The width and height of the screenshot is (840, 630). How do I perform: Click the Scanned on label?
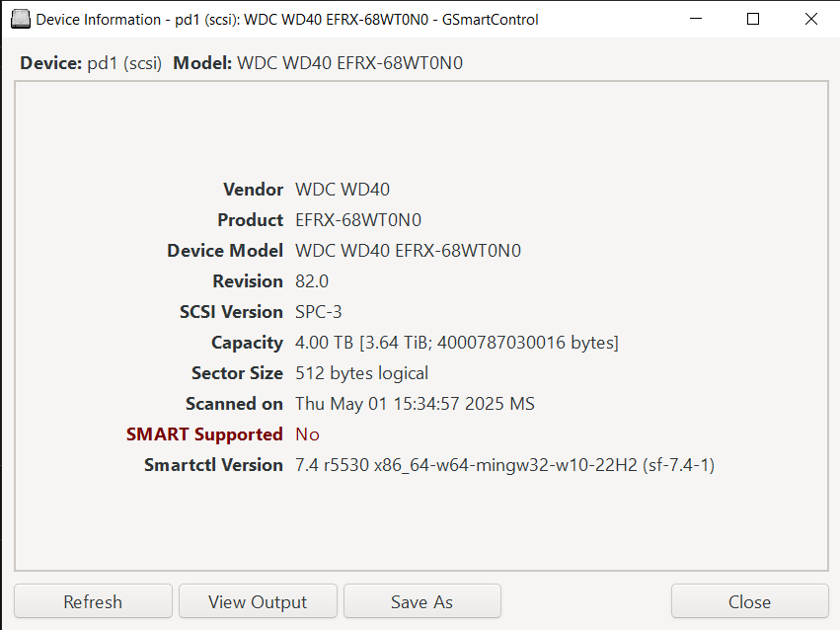234,404
